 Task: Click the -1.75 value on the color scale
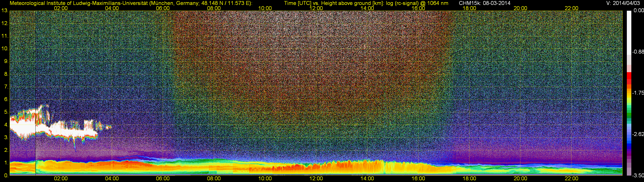638,93
